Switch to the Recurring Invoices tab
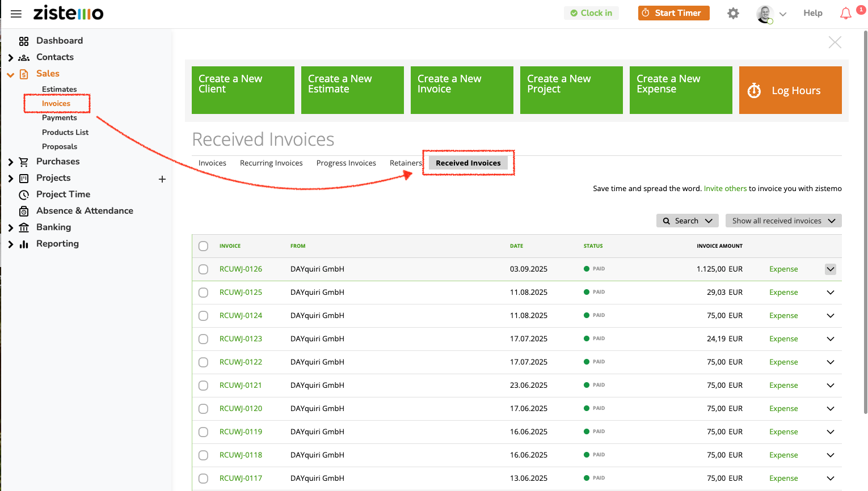 point(271,163)
